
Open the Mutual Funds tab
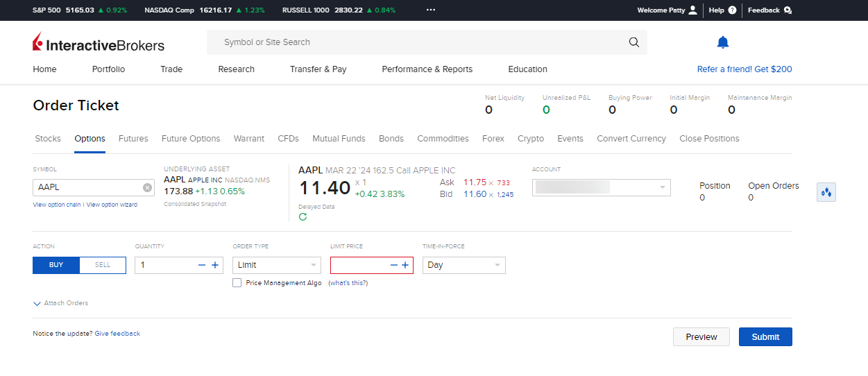(x=339, y=139)
